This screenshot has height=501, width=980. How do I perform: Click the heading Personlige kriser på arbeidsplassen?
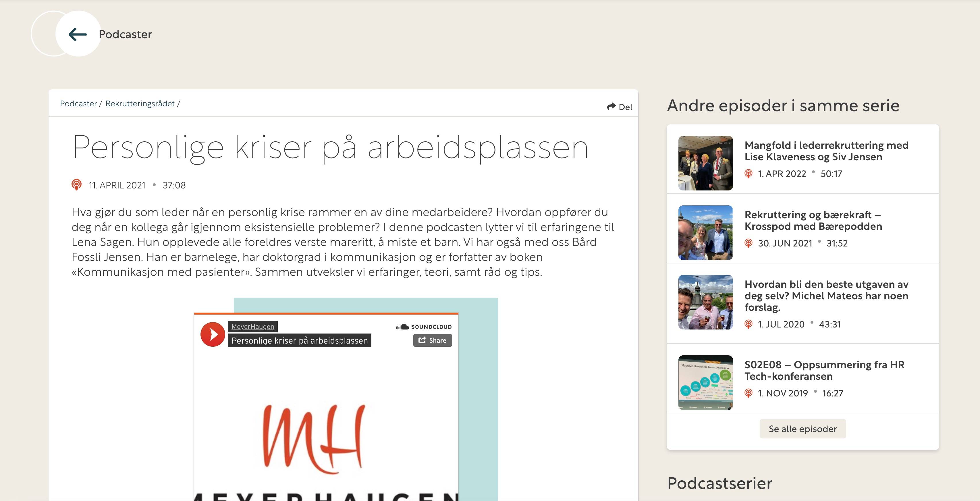330,148
